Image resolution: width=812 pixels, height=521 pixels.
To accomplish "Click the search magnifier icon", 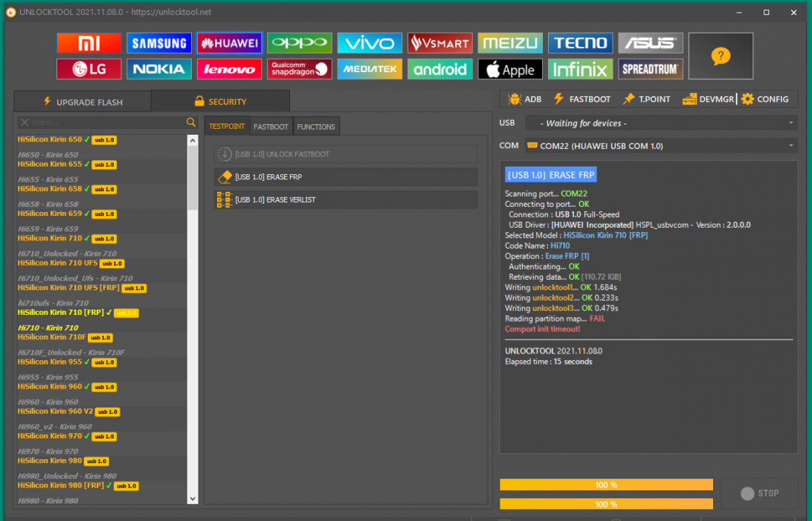I will click(191, 122).
